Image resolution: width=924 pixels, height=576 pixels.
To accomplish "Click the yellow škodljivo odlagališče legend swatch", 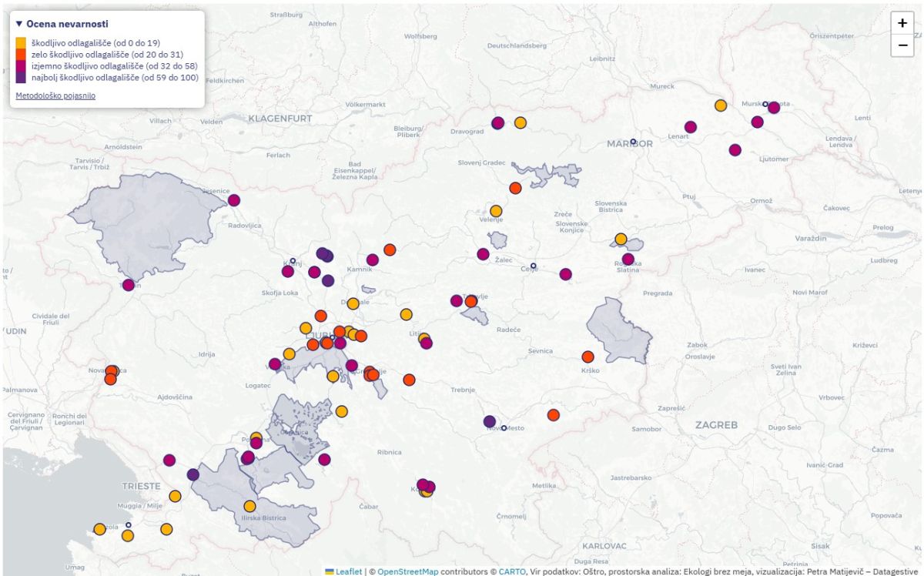I will pos(21,42).
